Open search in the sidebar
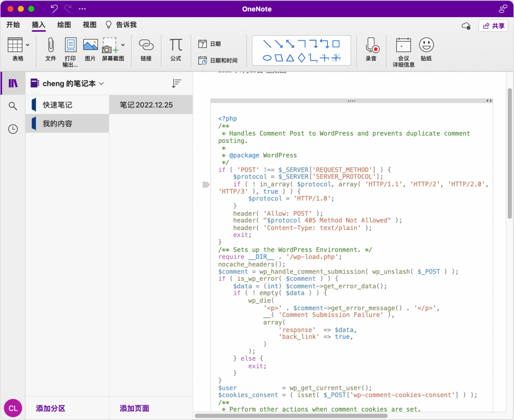Viewport: 514px width, 420px height. point(13,106)
